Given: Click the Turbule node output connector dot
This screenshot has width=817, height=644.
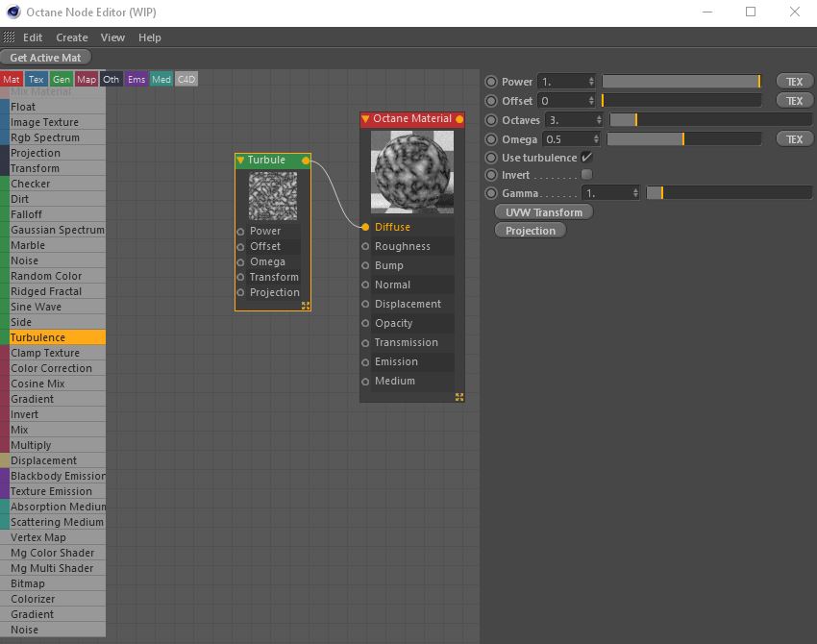Looking at the screenshot, I should tap(306, 161).
